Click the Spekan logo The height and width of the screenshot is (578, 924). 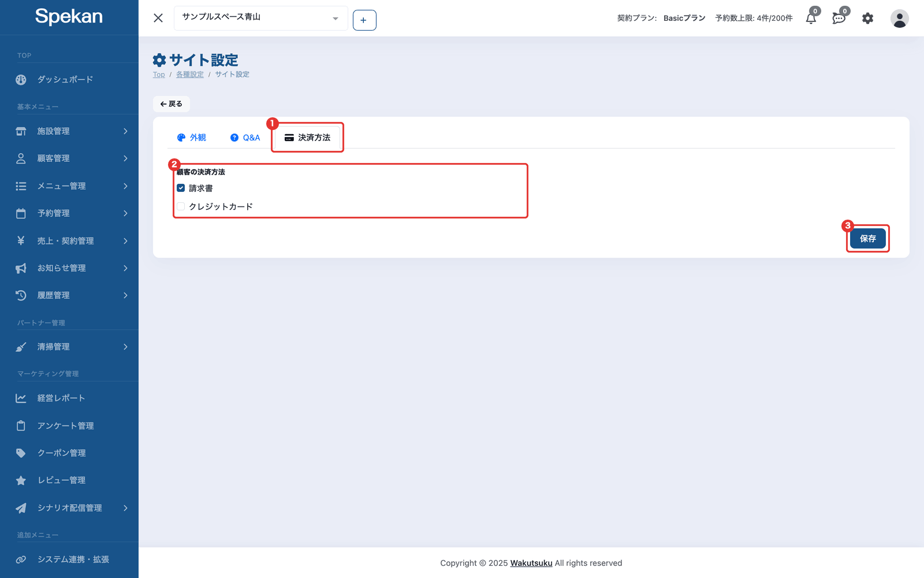click(x=69, y=16)
